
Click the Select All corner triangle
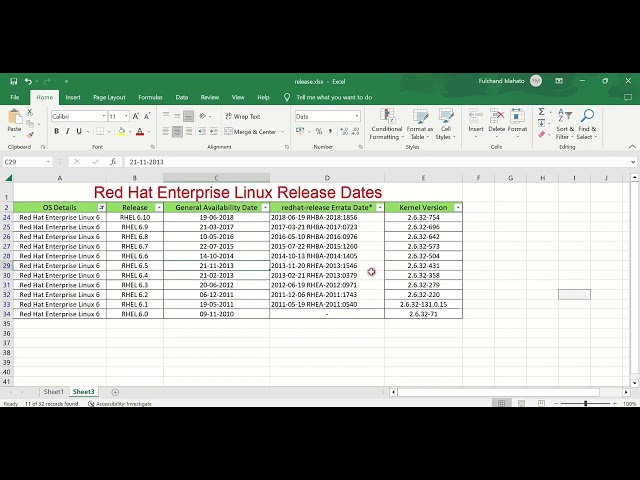coord(8,178)
